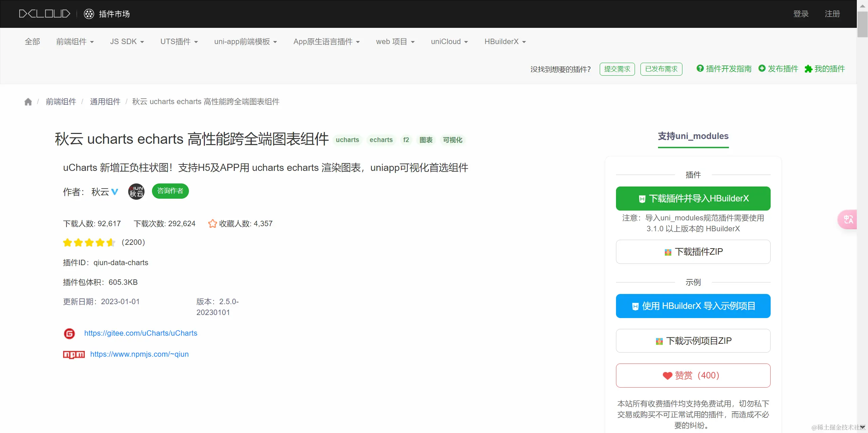Image resolution: width=868 pixels, height=433 pixels.
Task: Click the puzzle piece my plugins icon
Action: (x=809, y=69)
